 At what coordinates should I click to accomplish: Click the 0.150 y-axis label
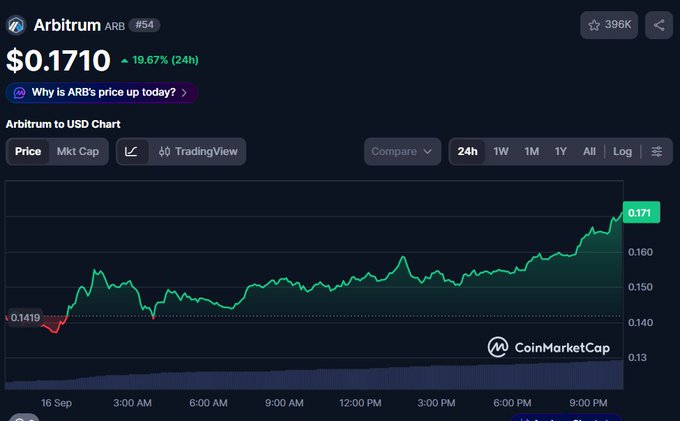tap(640, 287)
